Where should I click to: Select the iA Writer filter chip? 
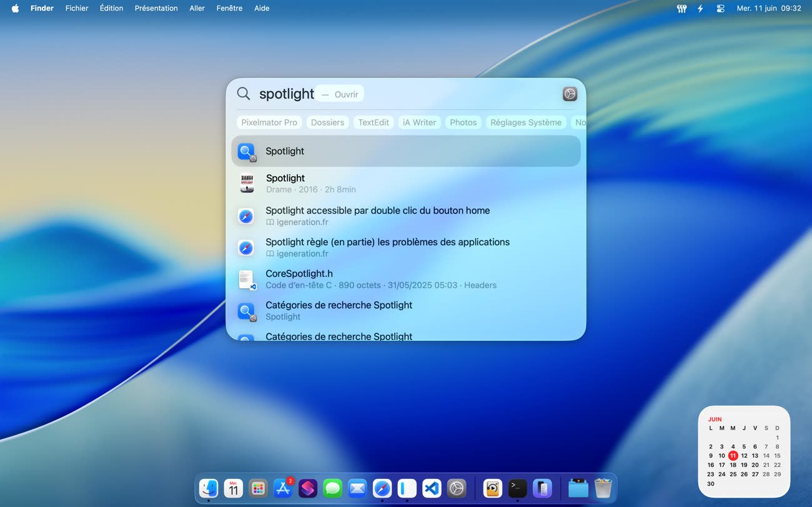(420, 122)
